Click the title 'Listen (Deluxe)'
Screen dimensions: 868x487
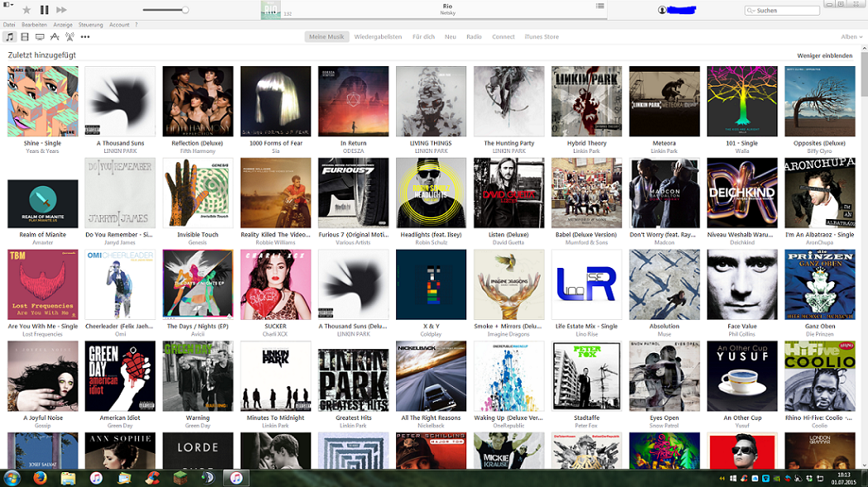(508, 235)
